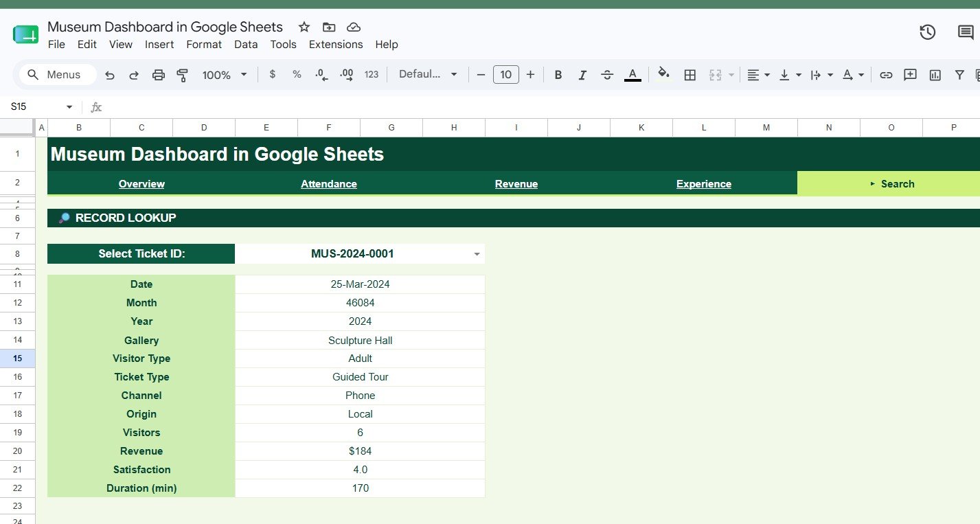Toggle Strikethrough formatting
Image resolution: width=980 pixels, height=524 pixels.
click(607, 75)
